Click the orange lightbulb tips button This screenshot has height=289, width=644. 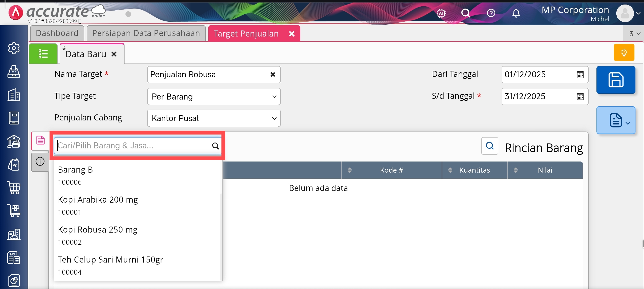tap(624, 52)
